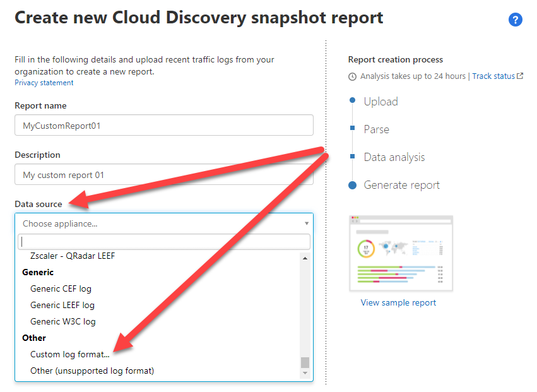This screenshot has height=392, width=537.
Task: Click View sample report link
Action: pyautogui.click(x=398, y=302)
